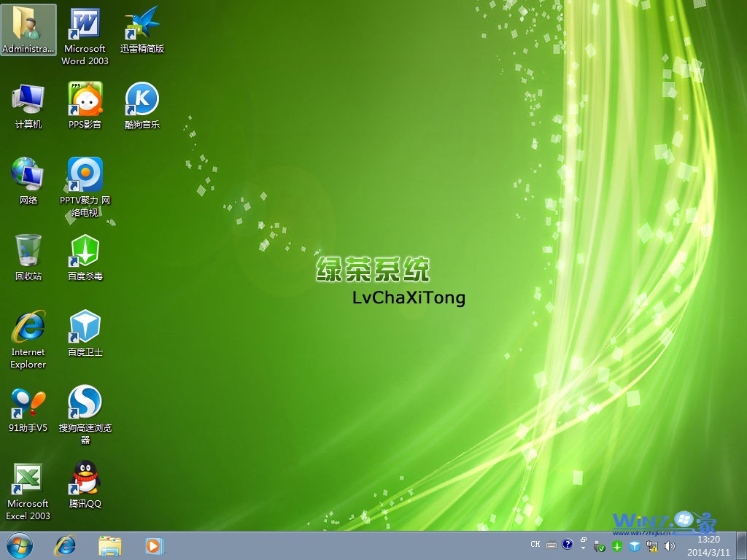Select the Microsoft Excel 2003 shortcut
Screen dimensions: 747x560
pyautogui.click(x=28, y=491)
